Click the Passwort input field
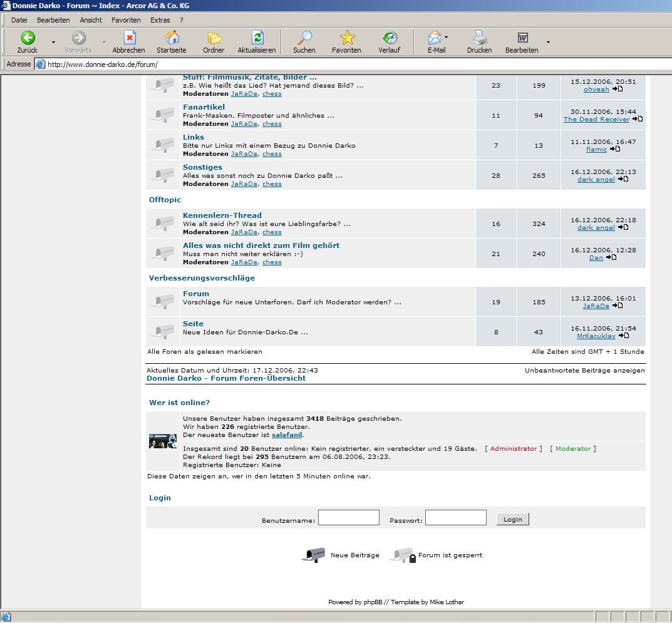Image resolution: width=672 pixels, height=623 pixels. (x=456, y=518)
